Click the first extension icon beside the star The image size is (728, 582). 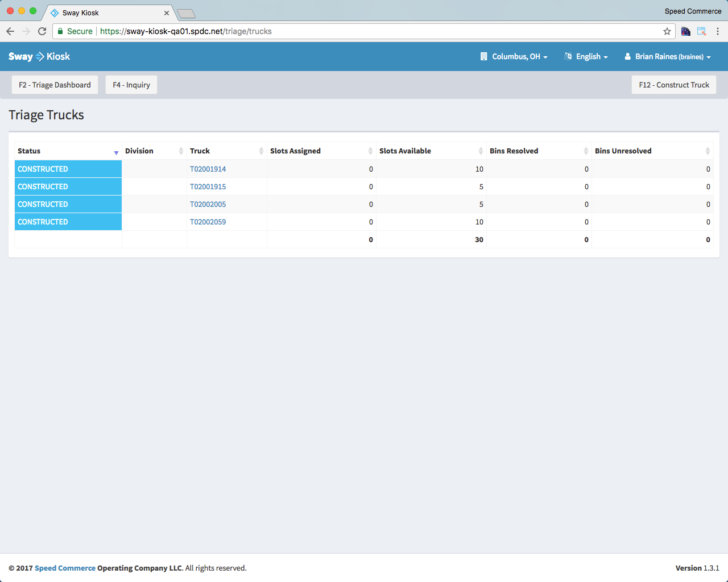click(x=686, y=31)
